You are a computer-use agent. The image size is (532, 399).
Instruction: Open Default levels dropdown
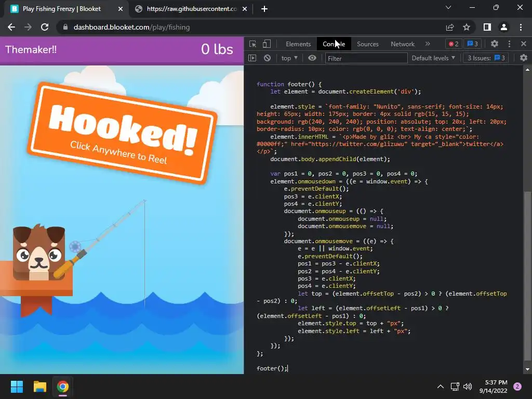[x=433, y=58]
